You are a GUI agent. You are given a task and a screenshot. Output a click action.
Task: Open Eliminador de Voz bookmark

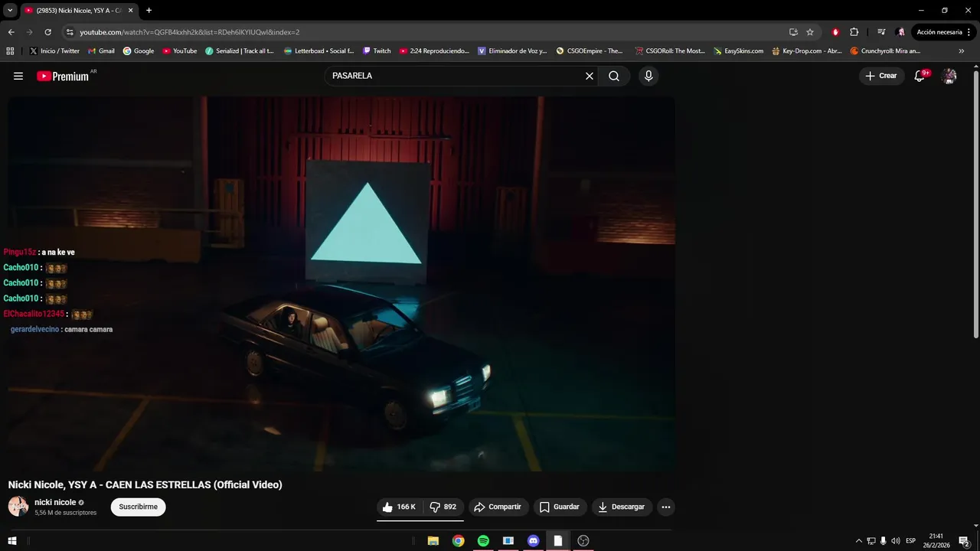click(x=512, y=51)
